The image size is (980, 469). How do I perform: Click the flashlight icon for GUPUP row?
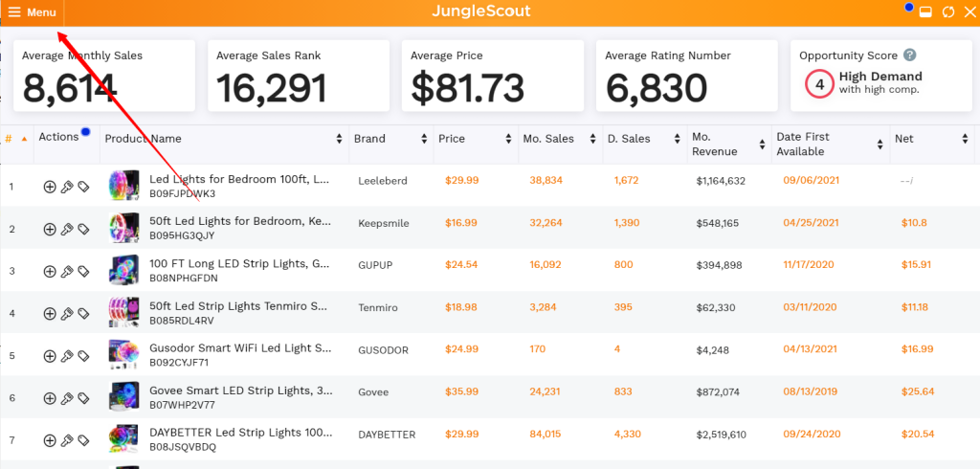[x=67, y=271]
